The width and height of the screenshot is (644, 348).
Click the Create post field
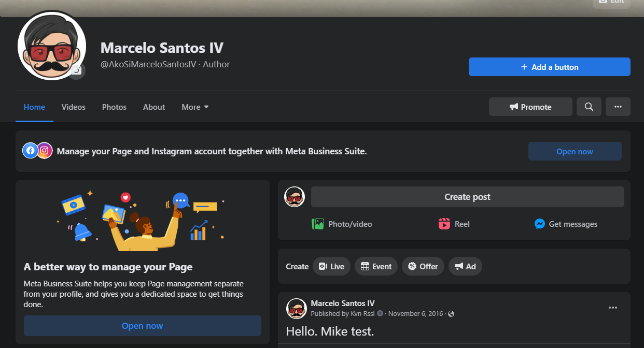tap(467, 197)
